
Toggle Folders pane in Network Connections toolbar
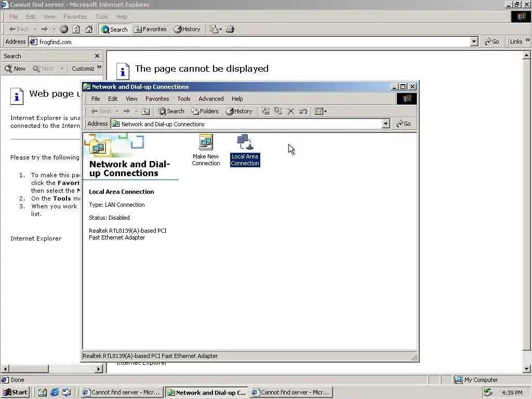(x=205, y=111)
